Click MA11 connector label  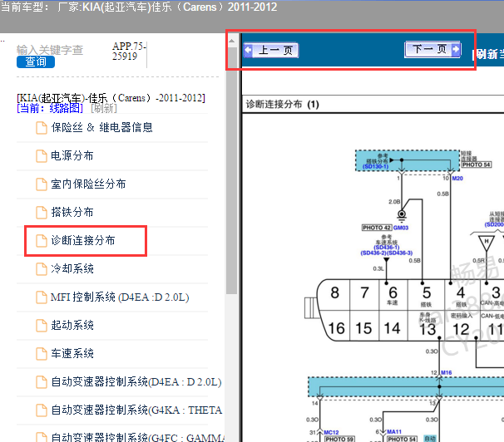pos(394,432)
